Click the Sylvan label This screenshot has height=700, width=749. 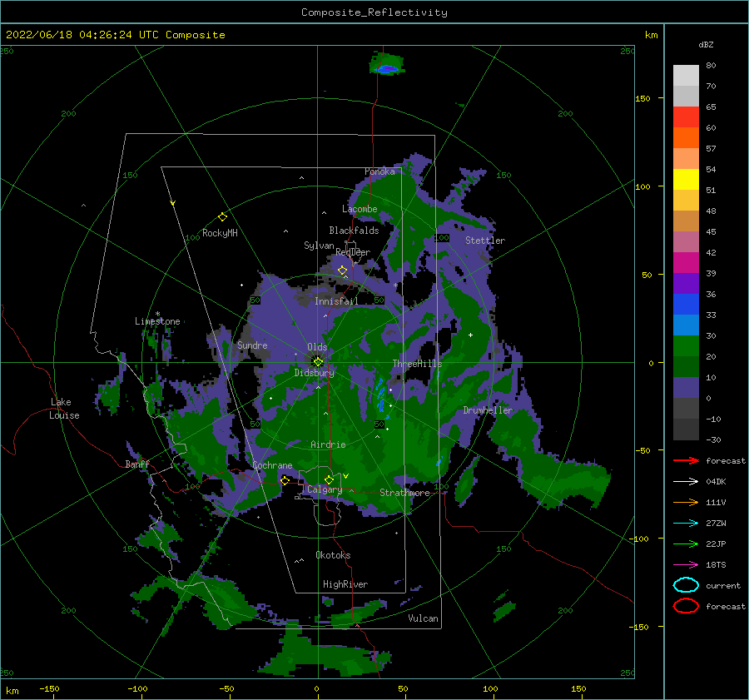click(x=319, y=246)
